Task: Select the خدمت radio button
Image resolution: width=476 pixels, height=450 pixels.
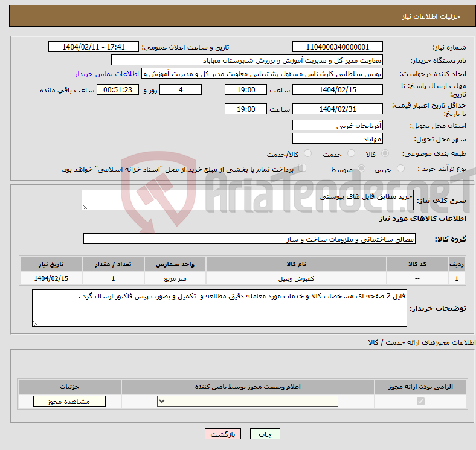Action: (351, 153)
